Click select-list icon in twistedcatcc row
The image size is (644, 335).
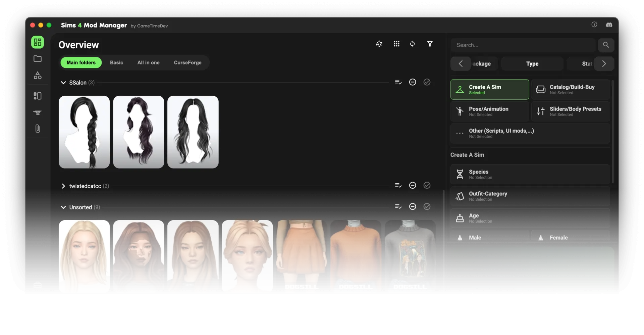tap(398, 185)
